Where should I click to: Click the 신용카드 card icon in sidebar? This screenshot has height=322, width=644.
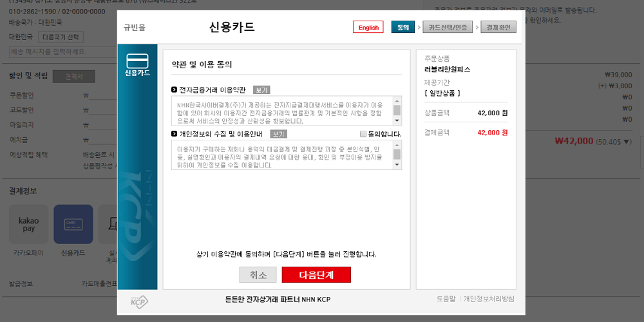[x=137, y=61]
